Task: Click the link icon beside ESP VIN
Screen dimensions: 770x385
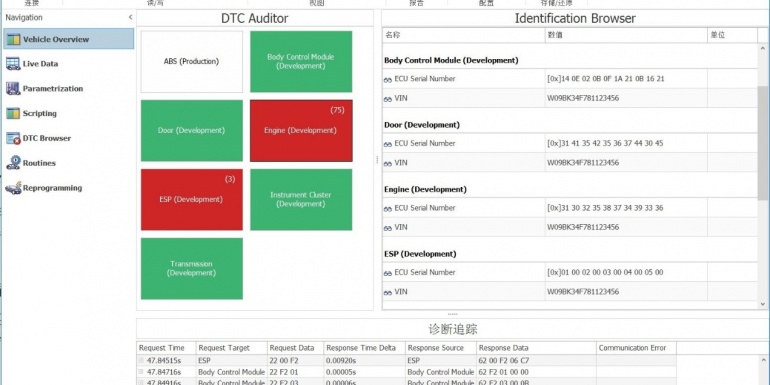Action: [x=387, y=293]
